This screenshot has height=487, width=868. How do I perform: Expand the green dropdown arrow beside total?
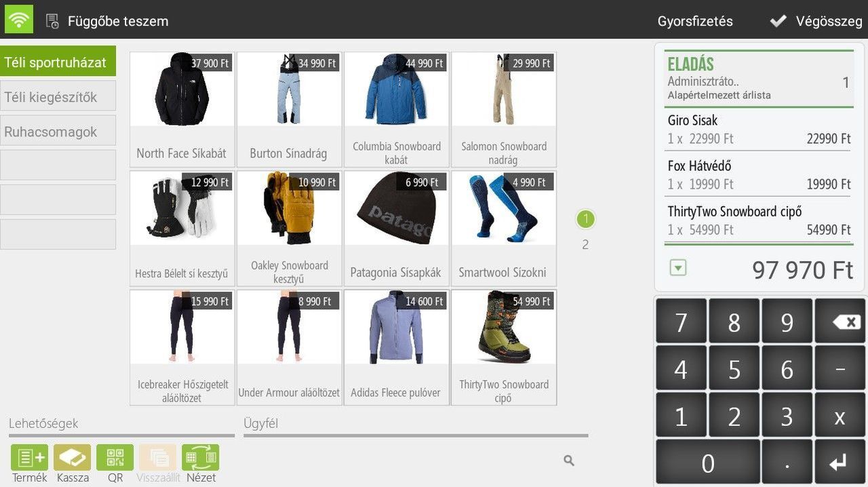click(677, 268)
